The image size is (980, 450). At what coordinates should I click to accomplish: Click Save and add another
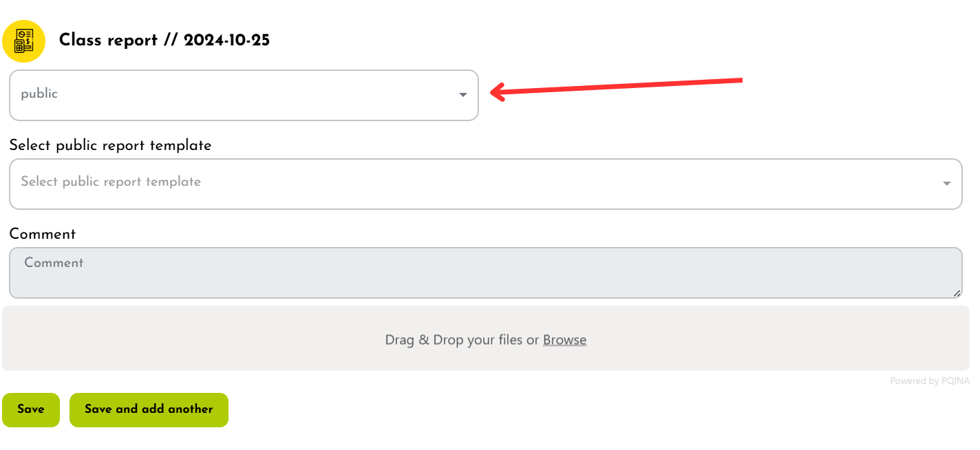[x=149, y=409]
